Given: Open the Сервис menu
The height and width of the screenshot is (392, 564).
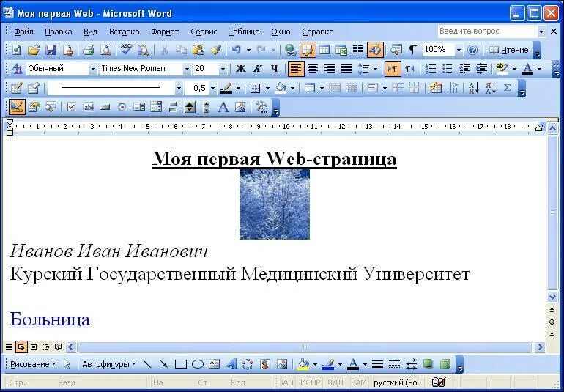Looking at the screenshot, I should pos(204,32).
